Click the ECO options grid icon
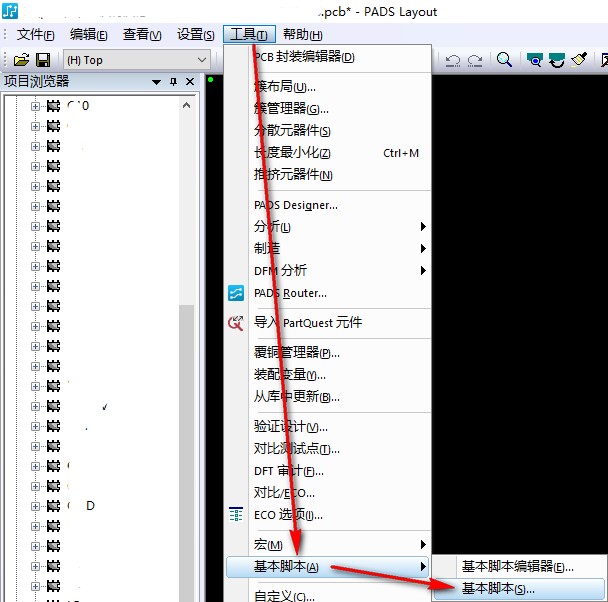Screen dimensions: 608x602 [236, 514]
